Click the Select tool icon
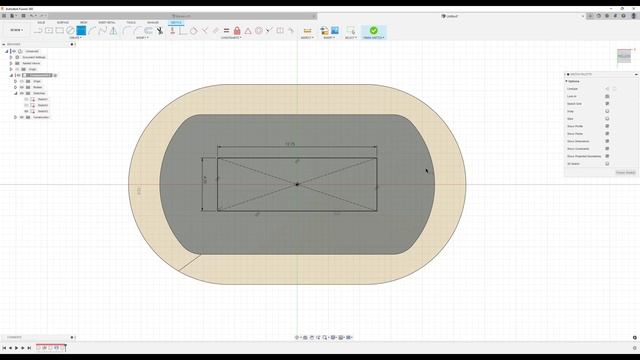Image resolution: width=640 pixels, height=360 pixels. coord(351,31)
